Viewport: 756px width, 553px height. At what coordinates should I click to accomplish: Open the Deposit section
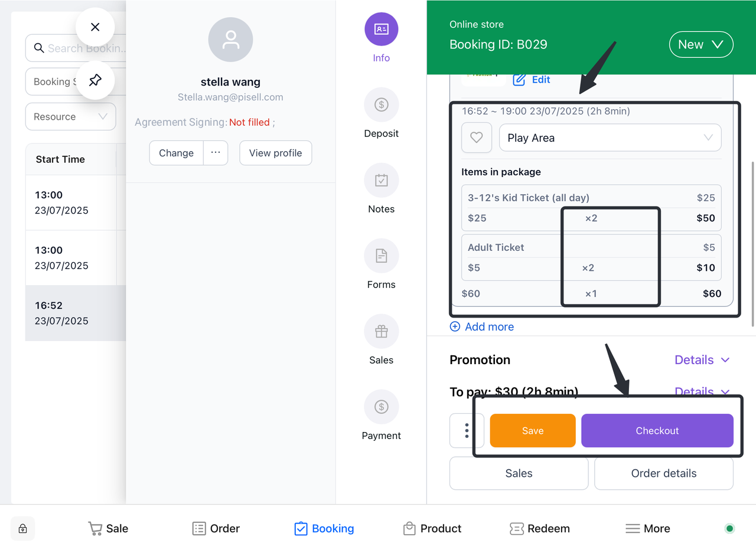coord(381,105)
